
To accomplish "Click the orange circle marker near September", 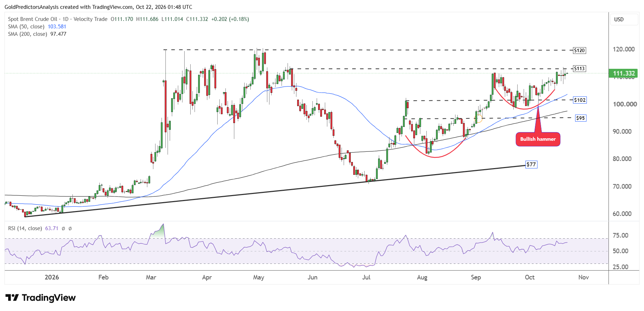I will (479, 119).
